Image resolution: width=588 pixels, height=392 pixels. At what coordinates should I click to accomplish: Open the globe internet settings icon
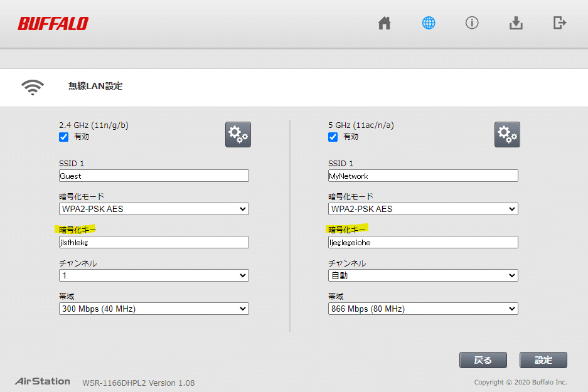429,23
